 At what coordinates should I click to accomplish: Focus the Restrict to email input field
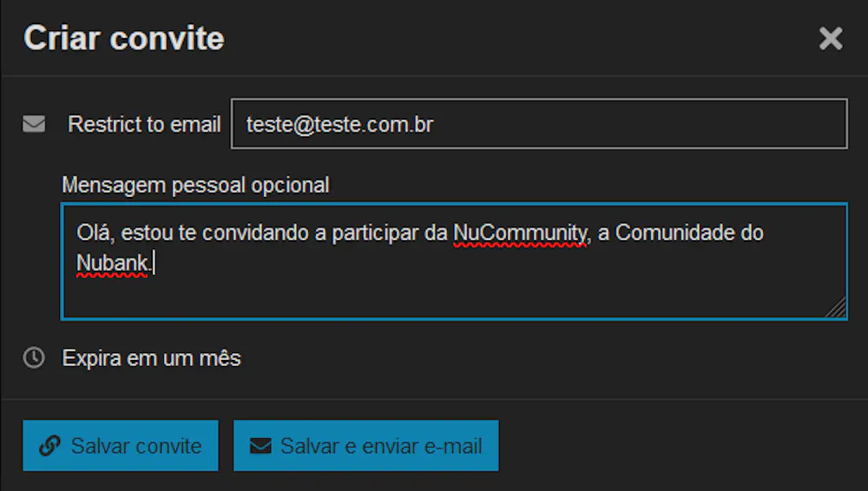(538, 124)
